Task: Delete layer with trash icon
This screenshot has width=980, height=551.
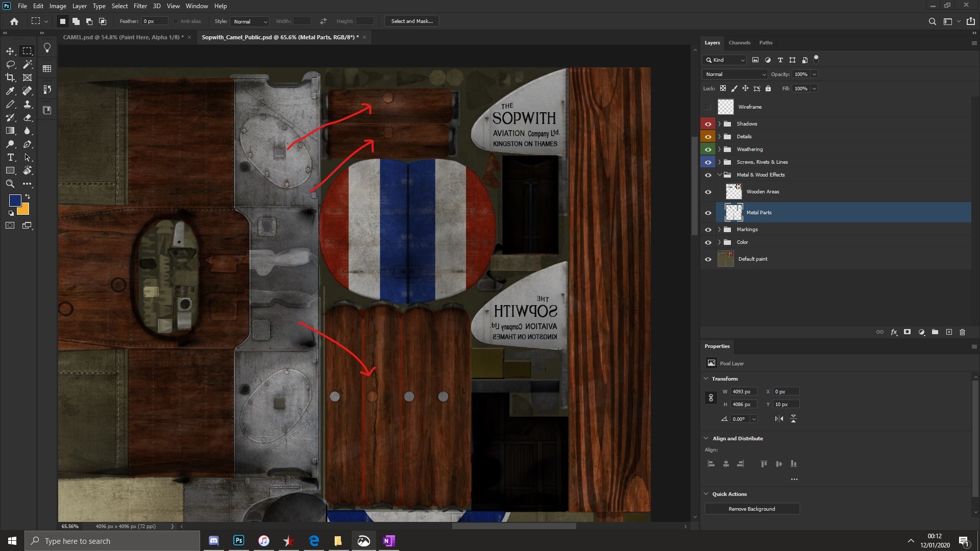Action: pos(963,332)
